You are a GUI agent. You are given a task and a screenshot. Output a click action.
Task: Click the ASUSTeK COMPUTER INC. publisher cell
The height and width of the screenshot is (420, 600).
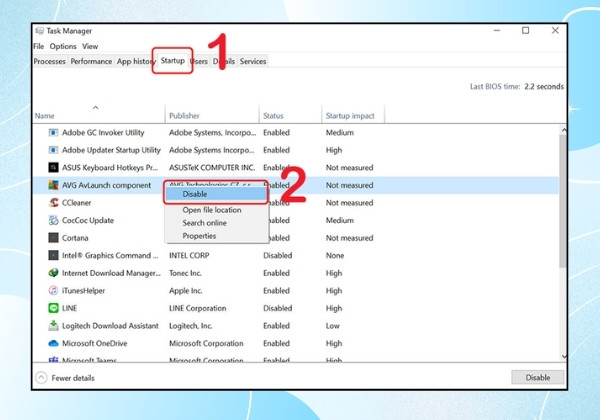(212, 168)
